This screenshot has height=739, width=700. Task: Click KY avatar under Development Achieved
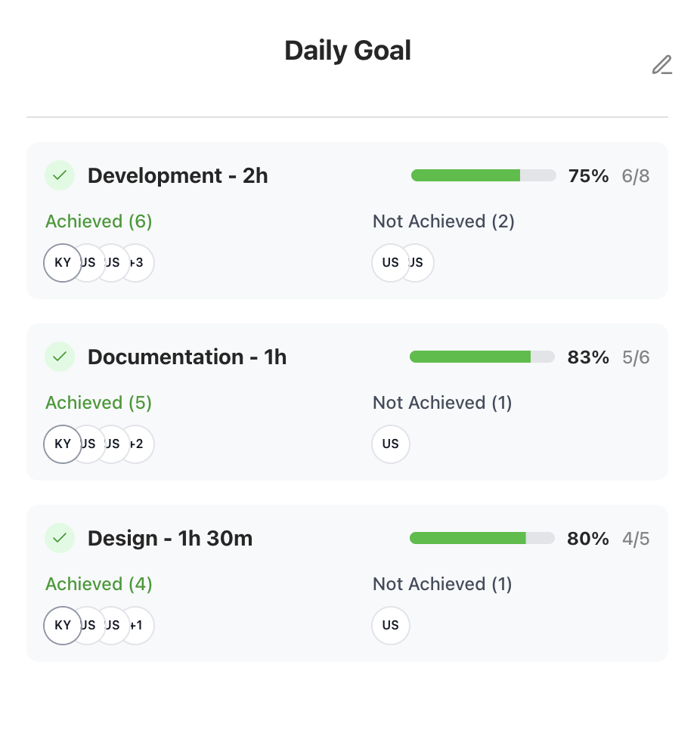click(x=63, y=263)
